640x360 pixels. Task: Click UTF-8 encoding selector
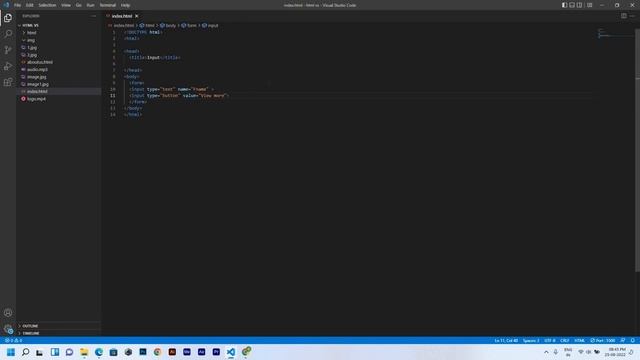(550, 340)
